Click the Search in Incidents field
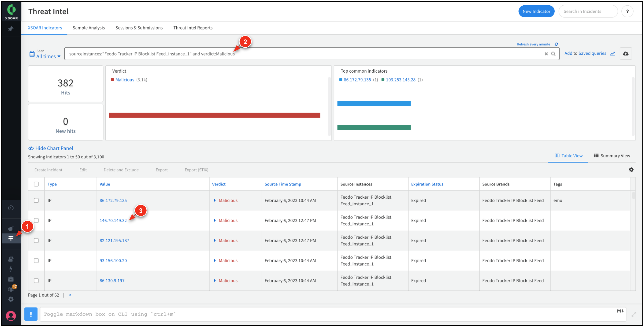The width and height of the screenshot is (644, 327). (588, 11)
